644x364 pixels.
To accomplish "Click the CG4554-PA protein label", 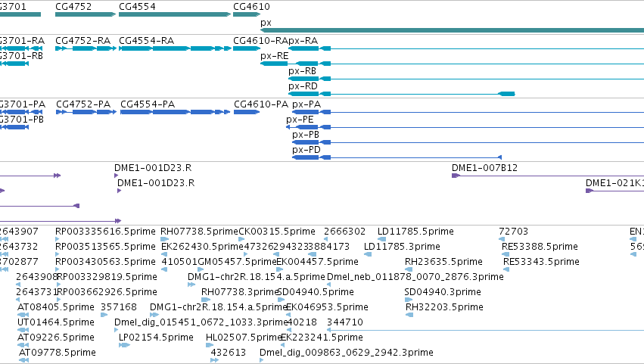I will 148,104.
